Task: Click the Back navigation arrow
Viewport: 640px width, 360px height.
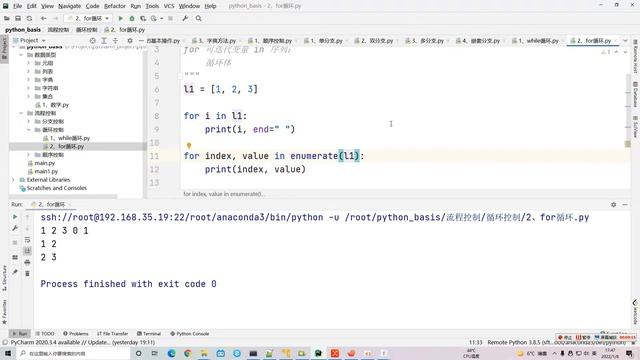Action: click(x=44, y=18)
